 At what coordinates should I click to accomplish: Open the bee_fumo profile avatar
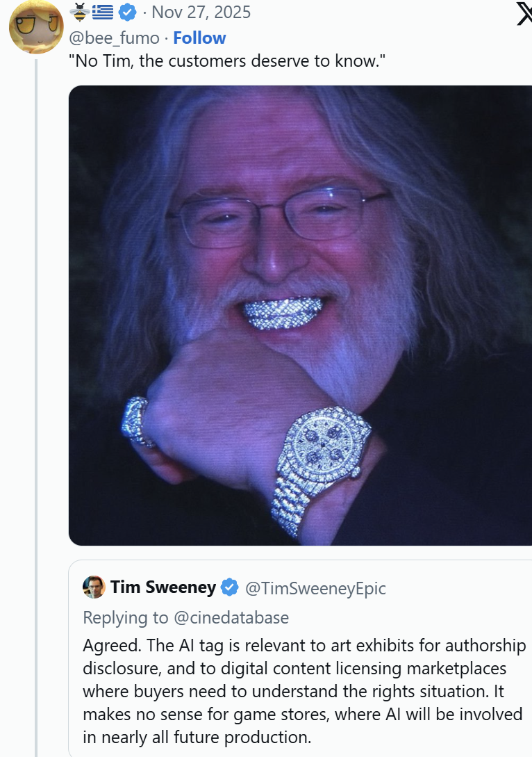[x=36, y=27]
